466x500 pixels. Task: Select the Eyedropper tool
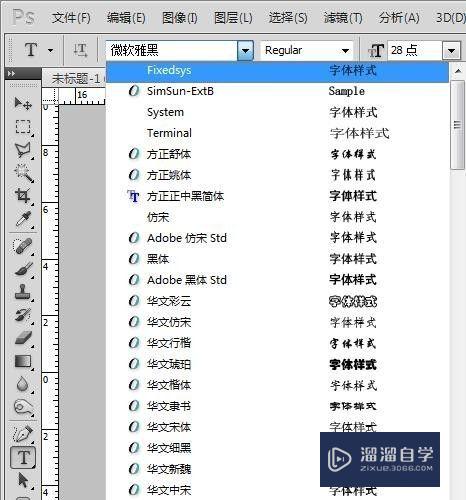(x=23, y=219)
